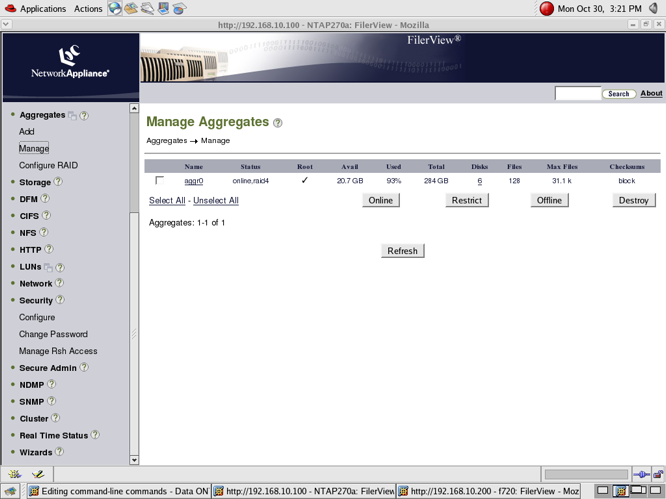The width and height of the screenshot is (666, 499).
Task: Switch to 192.168.10.200 f720 FilerView taskbar window
Action: click(488, 491)
